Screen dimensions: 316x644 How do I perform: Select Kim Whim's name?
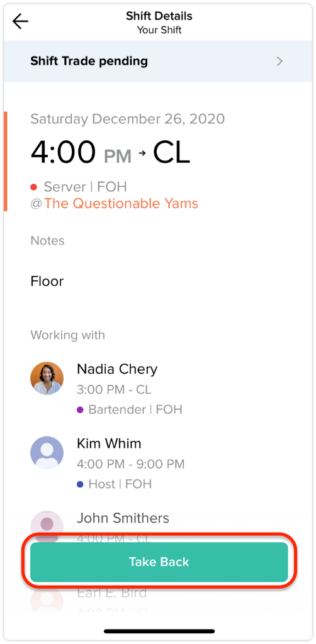(x=109, y=443)
